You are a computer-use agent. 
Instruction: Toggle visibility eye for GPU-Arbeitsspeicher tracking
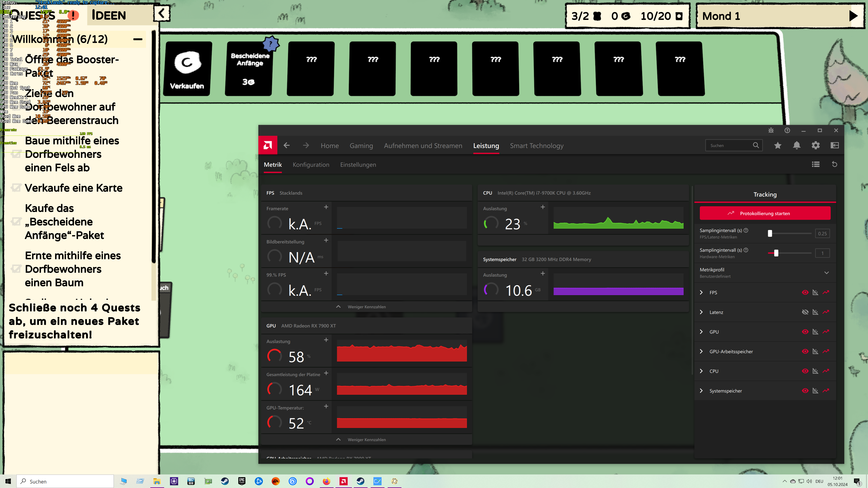pos(805,351)
